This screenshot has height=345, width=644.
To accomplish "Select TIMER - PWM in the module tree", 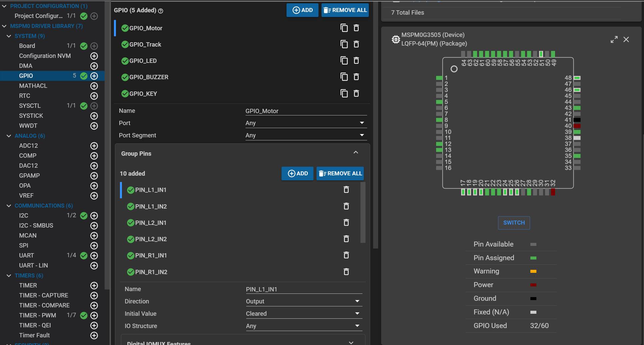I will 37,315.
